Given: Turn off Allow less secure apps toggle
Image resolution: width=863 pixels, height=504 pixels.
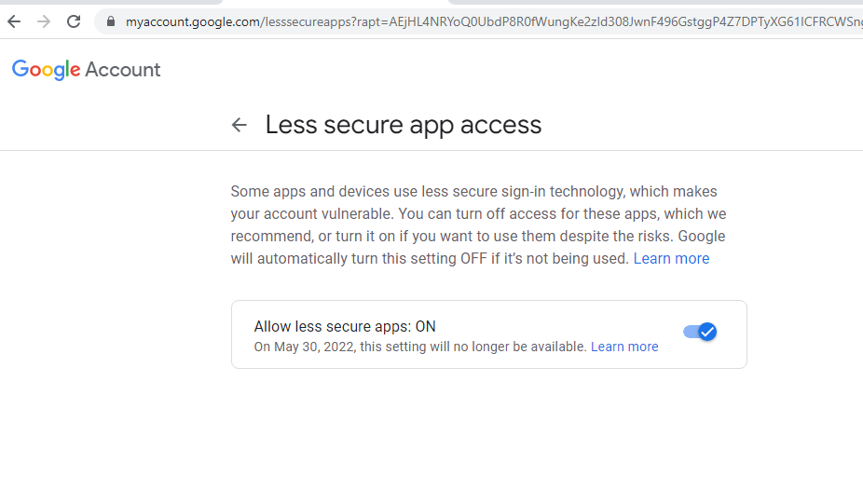Looking at the screenshot, I should click(700, 332).
